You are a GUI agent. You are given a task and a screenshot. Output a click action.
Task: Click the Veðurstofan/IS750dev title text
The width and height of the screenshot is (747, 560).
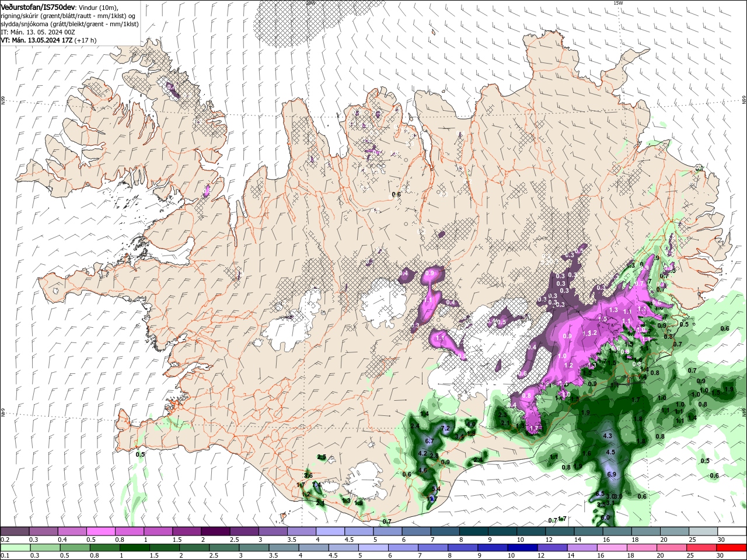[x=38, y=6]
